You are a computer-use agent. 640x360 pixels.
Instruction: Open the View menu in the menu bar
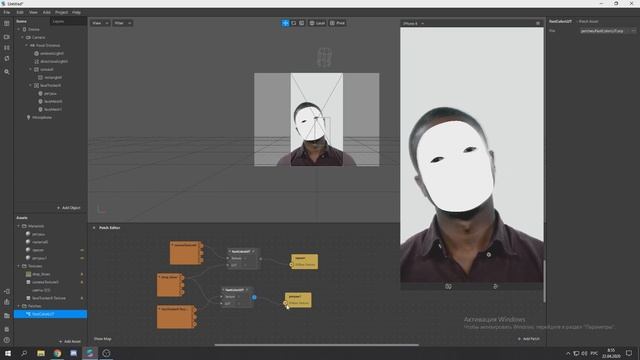click(33, 12)
